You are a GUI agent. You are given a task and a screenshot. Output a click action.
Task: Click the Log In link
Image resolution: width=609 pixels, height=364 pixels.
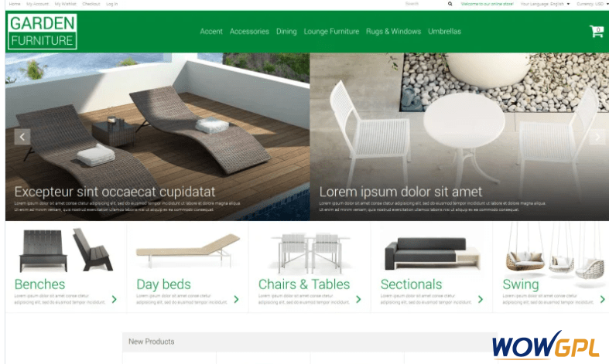(x=112, y=4)
